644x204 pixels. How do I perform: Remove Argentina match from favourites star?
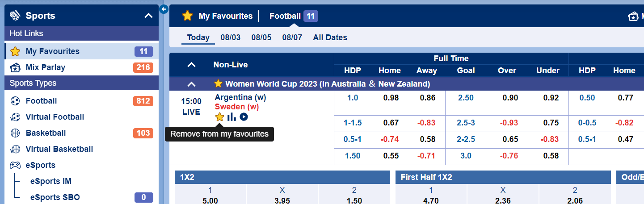click(219, 117)
